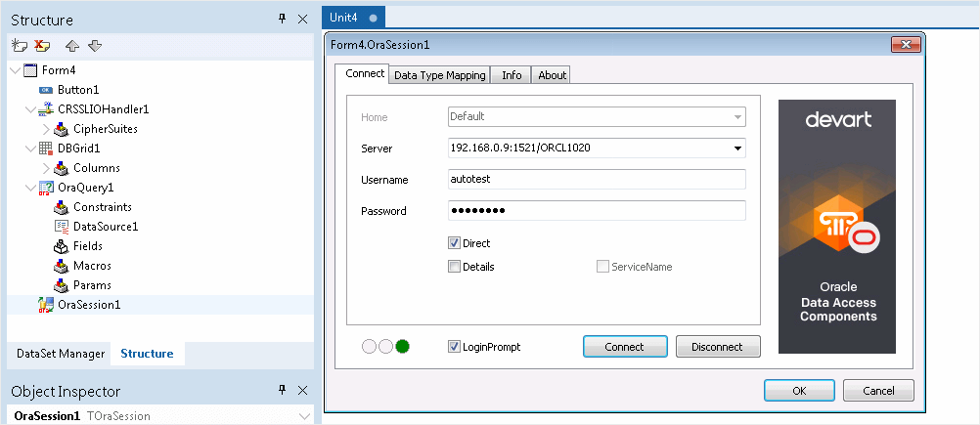Select Button1 in the structure tree
The image size is (980, 425).
pyautogui.click(x=79, y=90)
